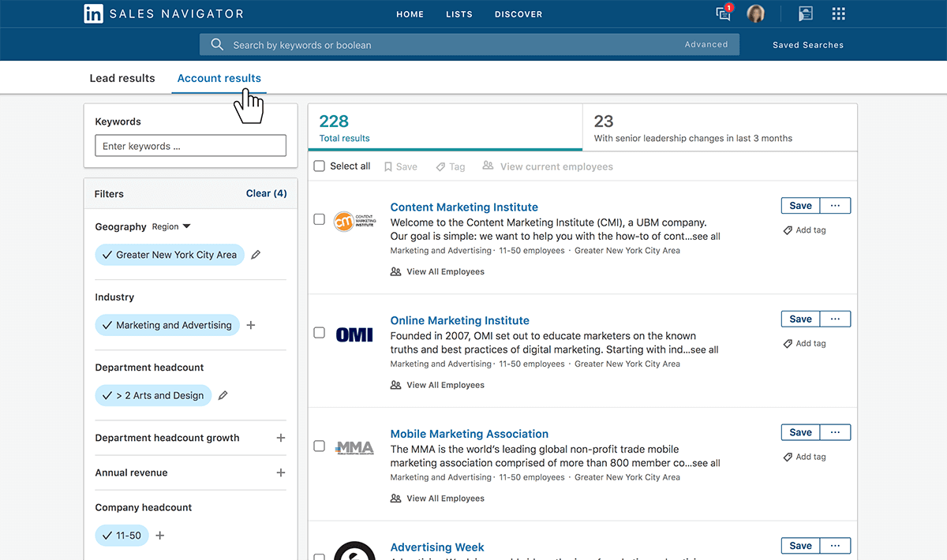Open LISTS menu
The height and width of the screenshot is (560, 947).
tap(459, 14)
